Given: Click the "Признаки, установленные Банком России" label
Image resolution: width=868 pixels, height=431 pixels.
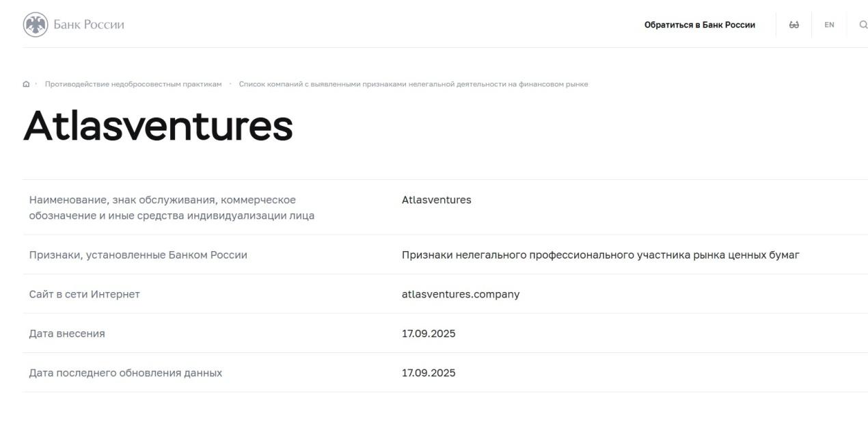Looking at the screenshot, I should tap(138, 255).
